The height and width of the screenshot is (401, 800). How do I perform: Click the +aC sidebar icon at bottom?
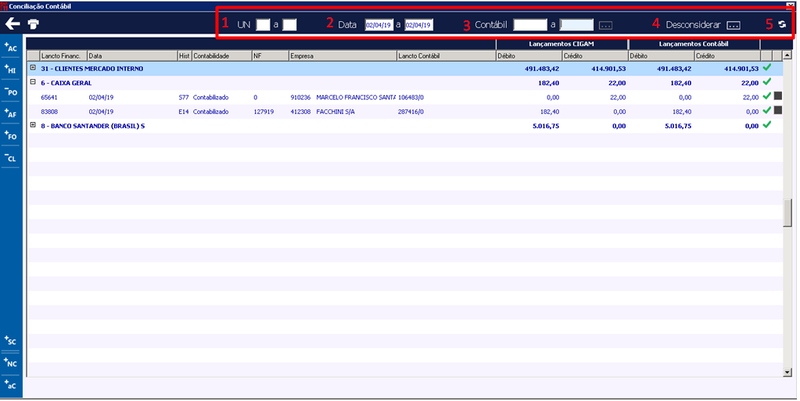coord(11,385)
